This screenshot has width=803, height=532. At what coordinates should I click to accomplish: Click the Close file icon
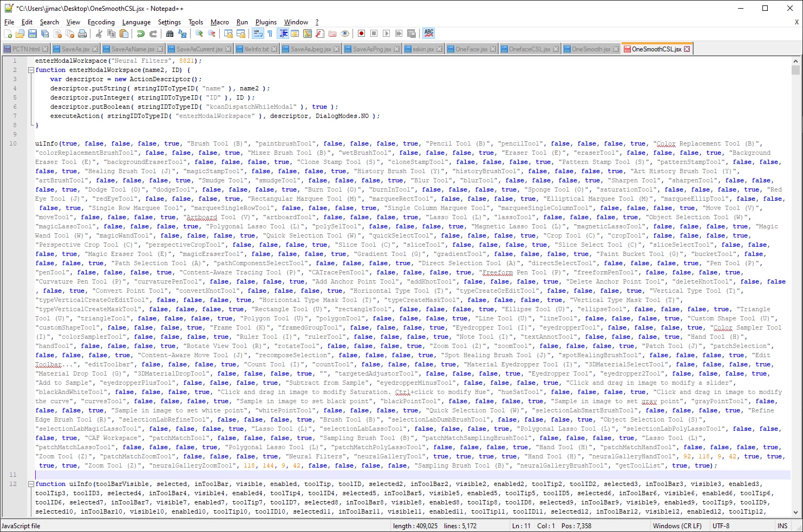57,34
